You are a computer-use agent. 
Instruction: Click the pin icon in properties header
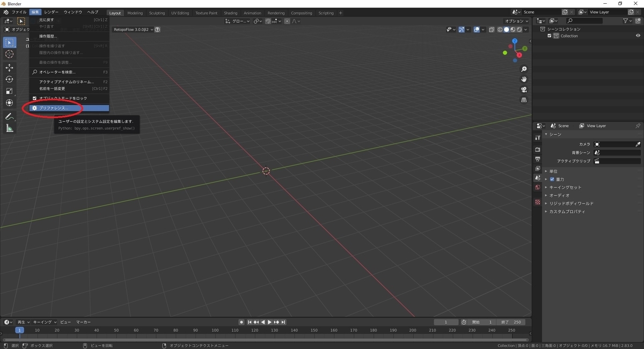pyautogui.click(x=638, y=126)
